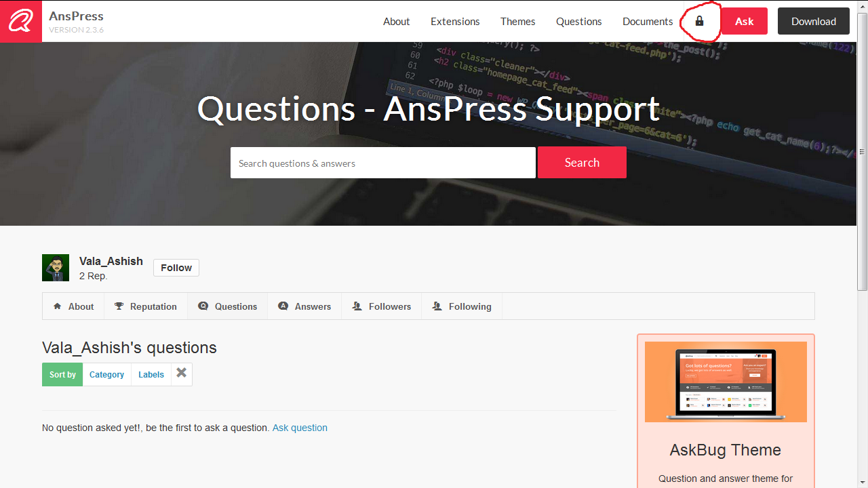
Task: Open About in top navigation
Action: 396,21
